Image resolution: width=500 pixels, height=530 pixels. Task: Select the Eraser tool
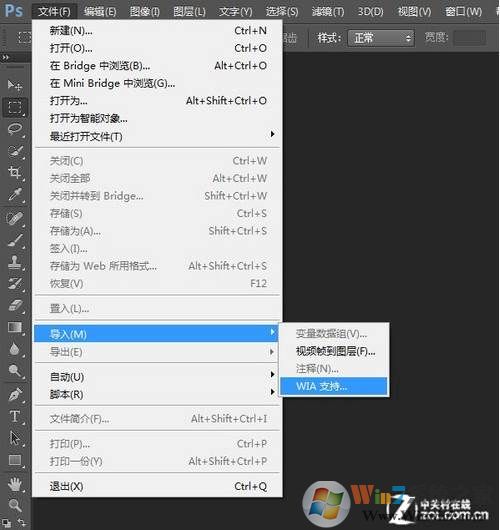coord(15,305)
